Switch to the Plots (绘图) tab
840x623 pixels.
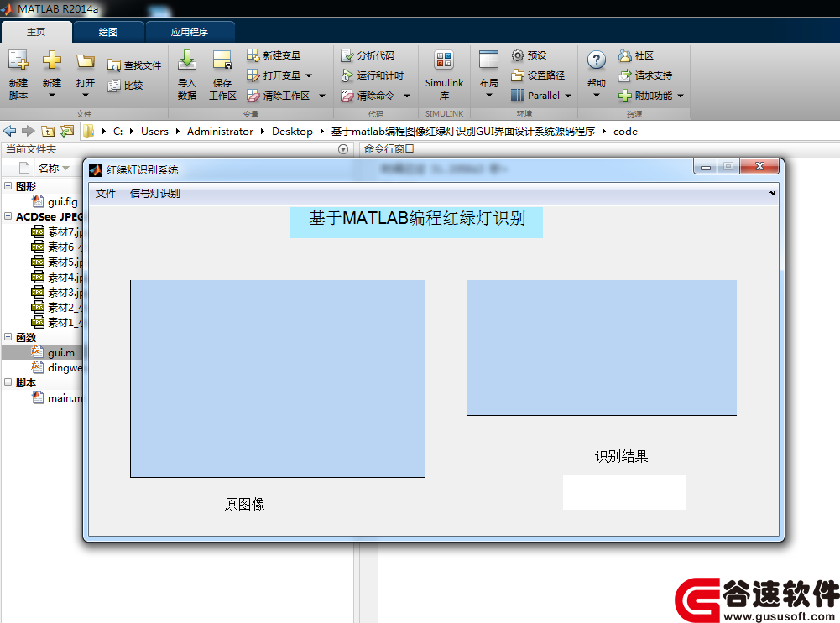click(108, 32)
